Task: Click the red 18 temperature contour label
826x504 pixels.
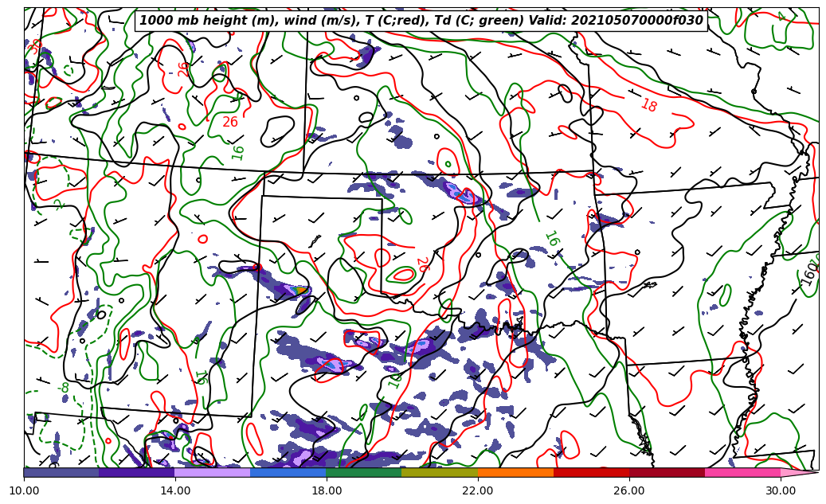Action: point(648,106)
